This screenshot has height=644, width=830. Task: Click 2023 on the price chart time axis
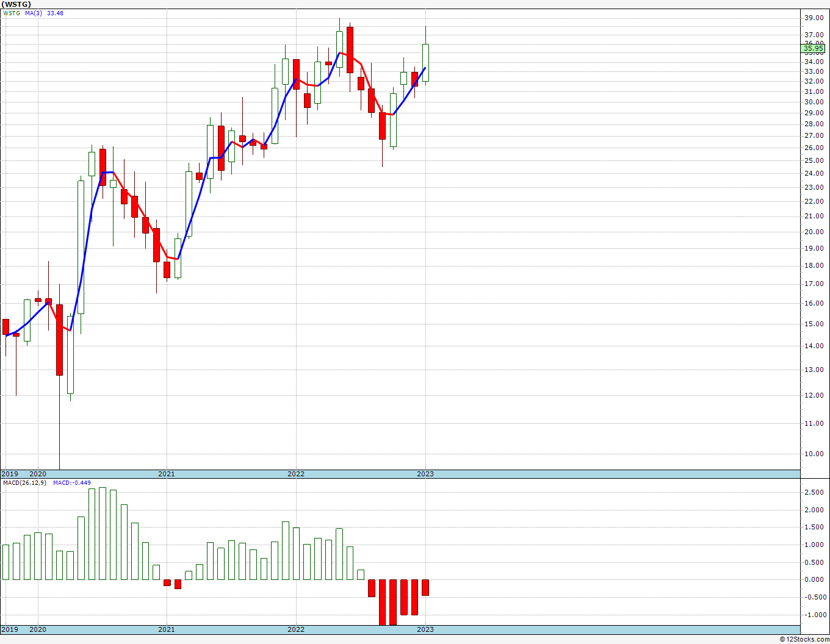(x=425, y=474)
